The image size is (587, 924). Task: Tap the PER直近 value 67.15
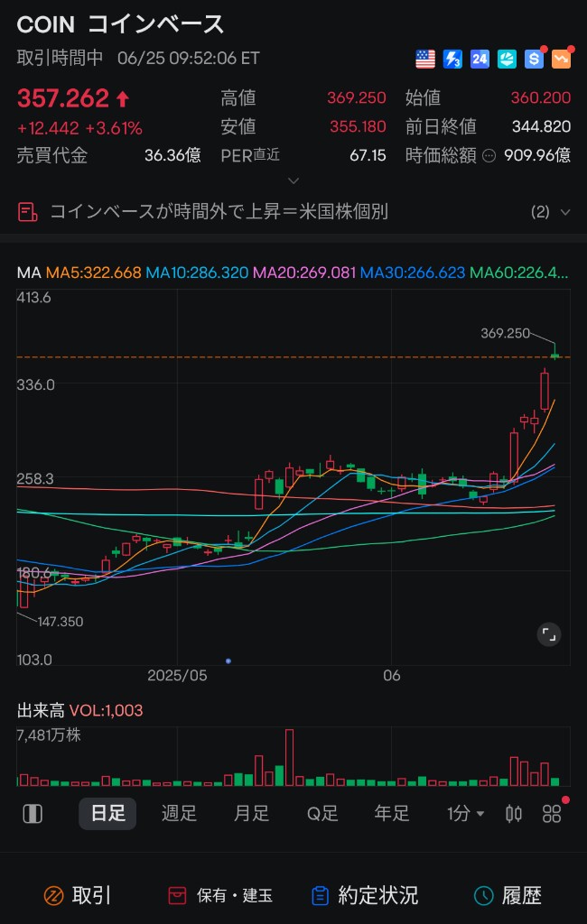click(x=368, y=155)
